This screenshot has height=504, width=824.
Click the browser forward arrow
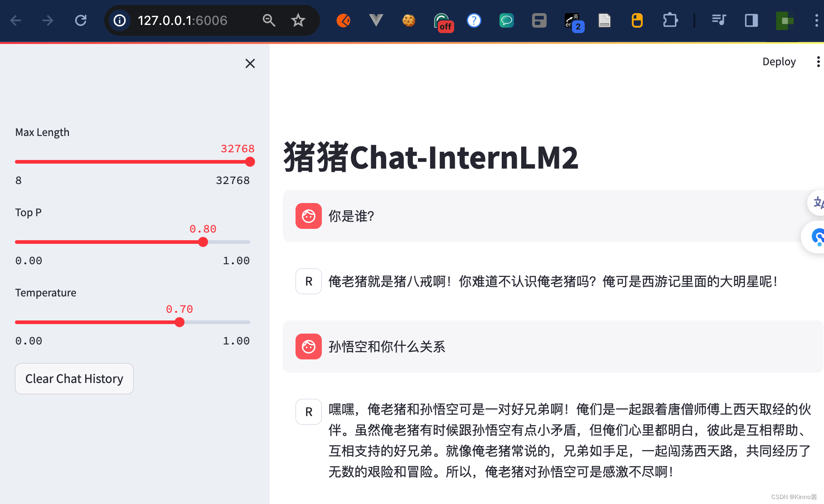coord(48,20)
